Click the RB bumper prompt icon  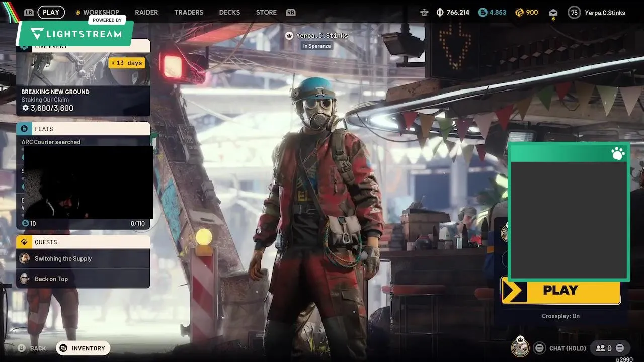tap(290, 12)
